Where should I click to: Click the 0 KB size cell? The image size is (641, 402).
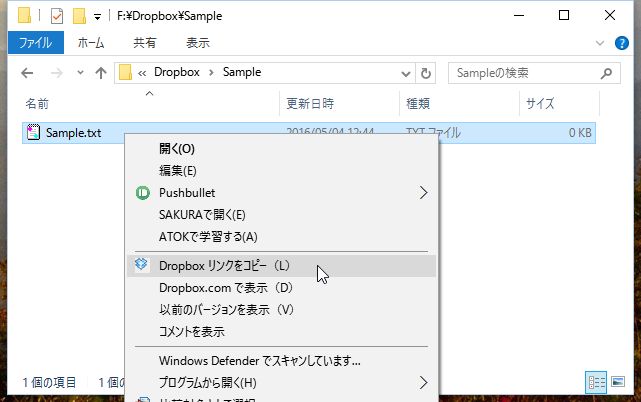pyautogui.click(x=580, y=133)
